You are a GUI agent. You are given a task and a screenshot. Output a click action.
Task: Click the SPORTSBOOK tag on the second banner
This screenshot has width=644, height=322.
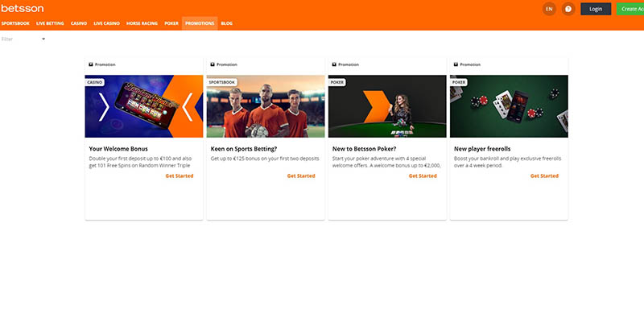click(x=222, y=82)
